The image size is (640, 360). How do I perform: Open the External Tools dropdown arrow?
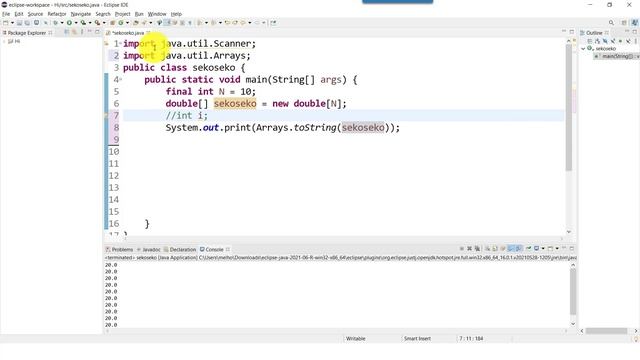(x=104, y=23)
